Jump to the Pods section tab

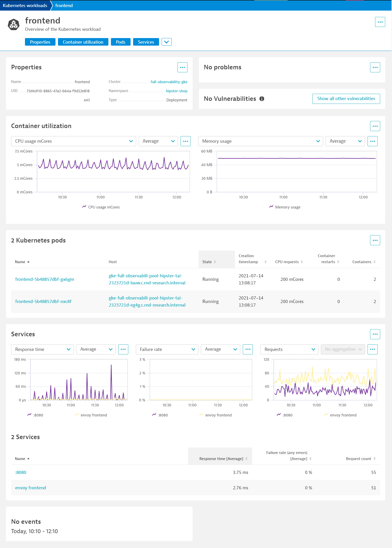pyautogui.click(x=120, y=42)
